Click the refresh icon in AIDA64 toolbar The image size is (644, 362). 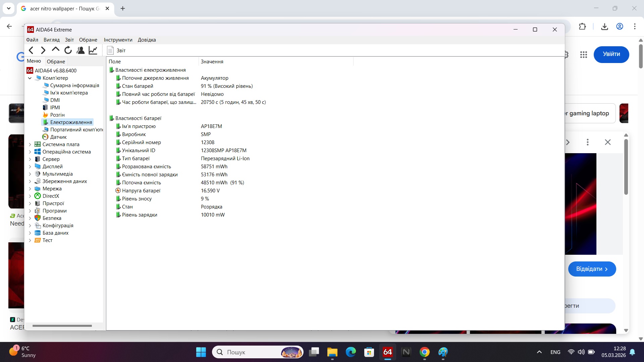(x=68, y=50)
